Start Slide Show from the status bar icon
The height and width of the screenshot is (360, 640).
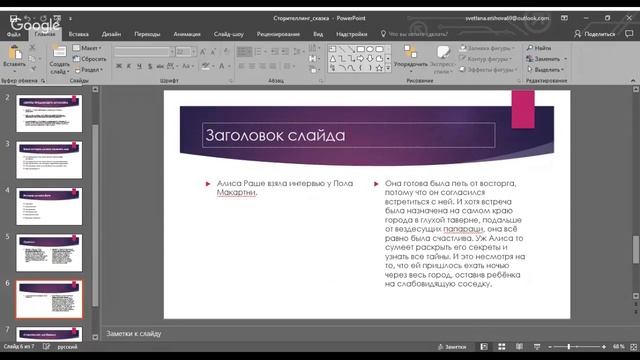coord(537,347)
